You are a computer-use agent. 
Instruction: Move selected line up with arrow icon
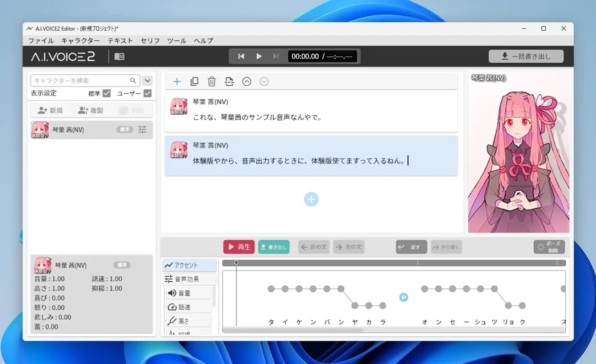247,81
